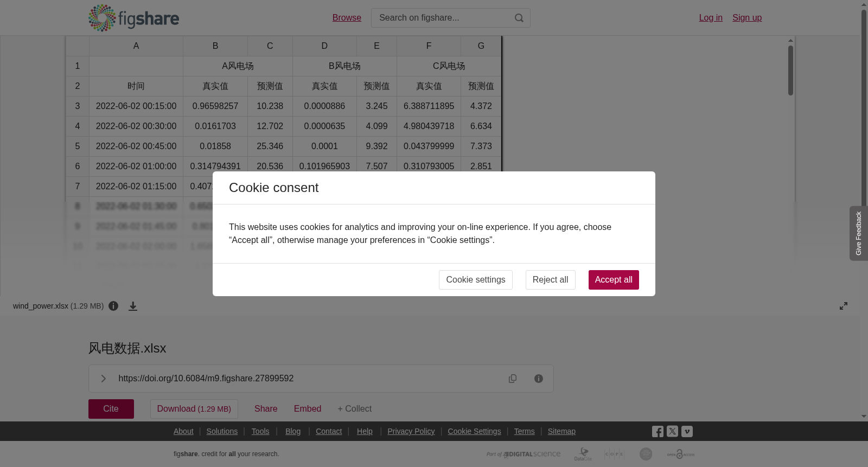The height and width of the screenshot is (467, 868).
Task: Open Cookie Settings footer link
Action: click(474, 431)
